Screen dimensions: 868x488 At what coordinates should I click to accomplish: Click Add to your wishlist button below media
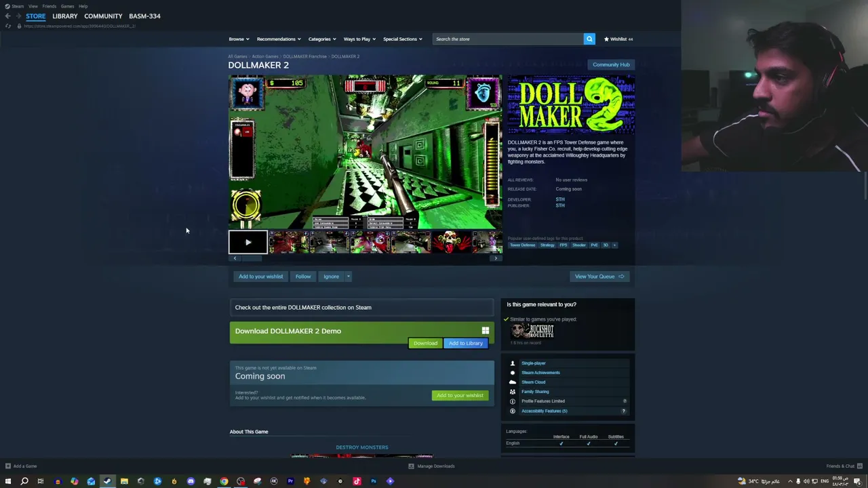260,277
